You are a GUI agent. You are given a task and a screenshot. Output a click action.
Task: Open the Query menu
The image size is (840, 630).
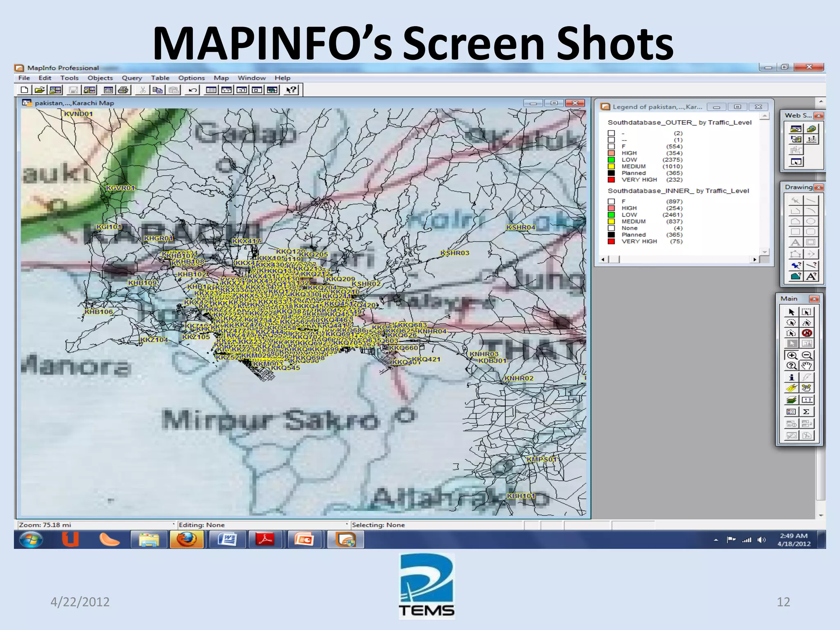point(132,78)
